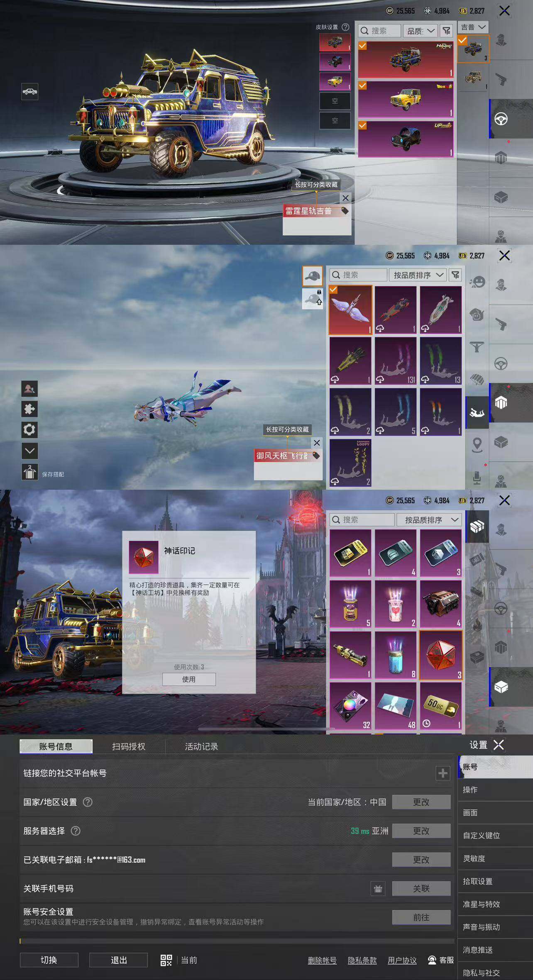Open the skin settings help question mark

tap(345, 27)
